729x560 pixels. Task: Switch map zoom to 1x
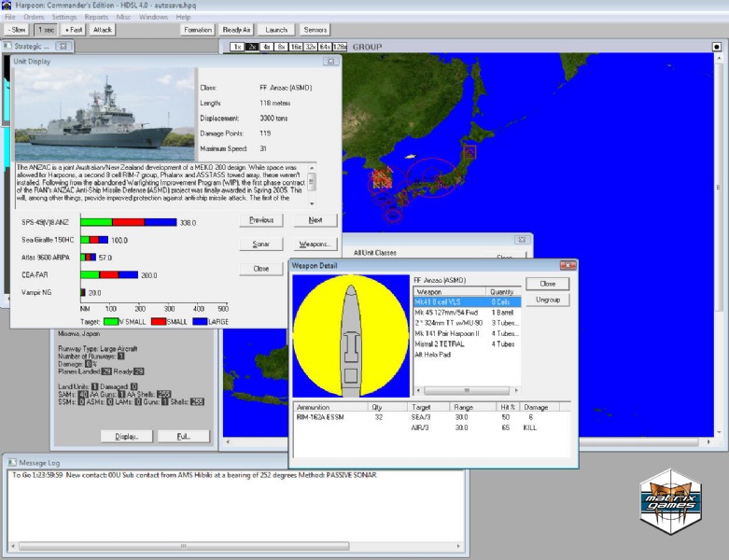point(236,47)
